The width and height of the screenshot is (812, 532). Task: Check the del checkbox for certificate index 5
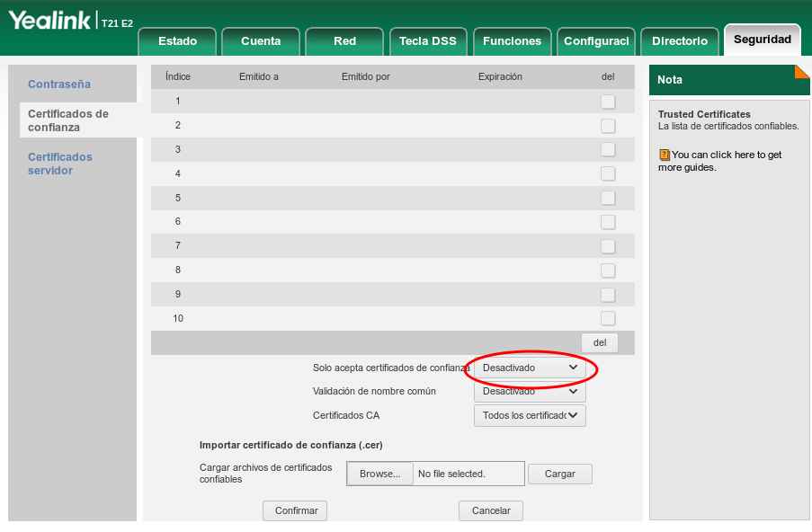608,198
